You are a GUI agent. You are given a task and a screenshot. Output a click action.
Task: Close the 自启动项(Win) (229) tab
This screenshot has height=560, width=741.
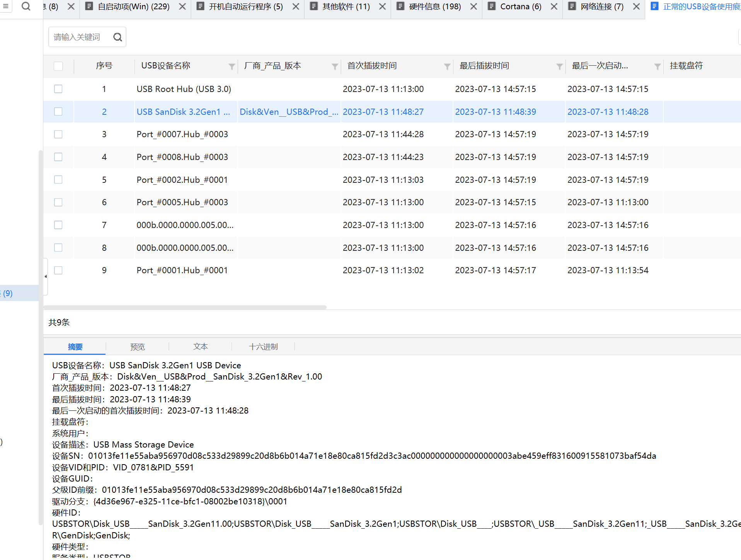tap(182, 7)
